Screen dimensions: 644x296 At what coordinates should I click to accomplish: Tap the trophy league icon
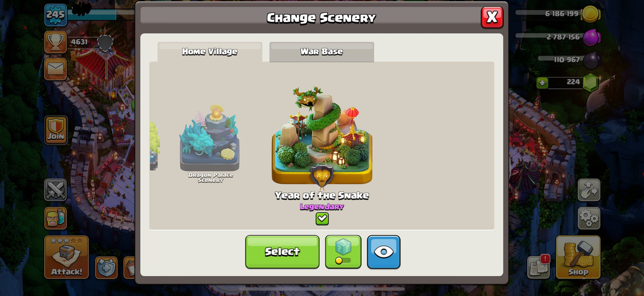(x=55, y=42)
